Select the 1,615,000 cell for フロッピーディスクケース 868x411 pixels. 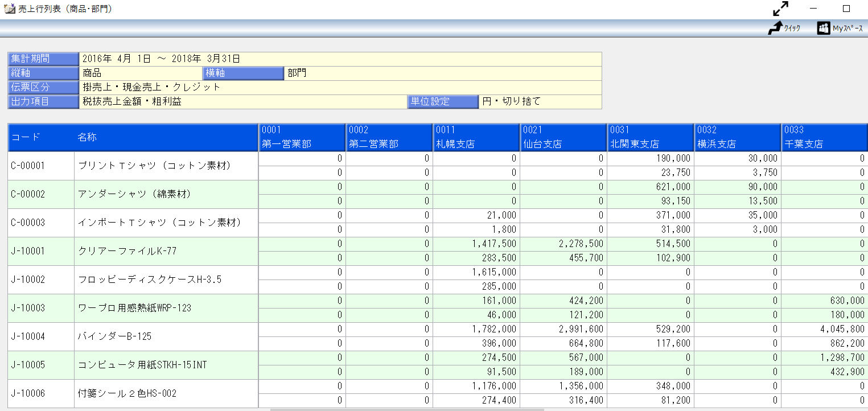pos(476,272)
